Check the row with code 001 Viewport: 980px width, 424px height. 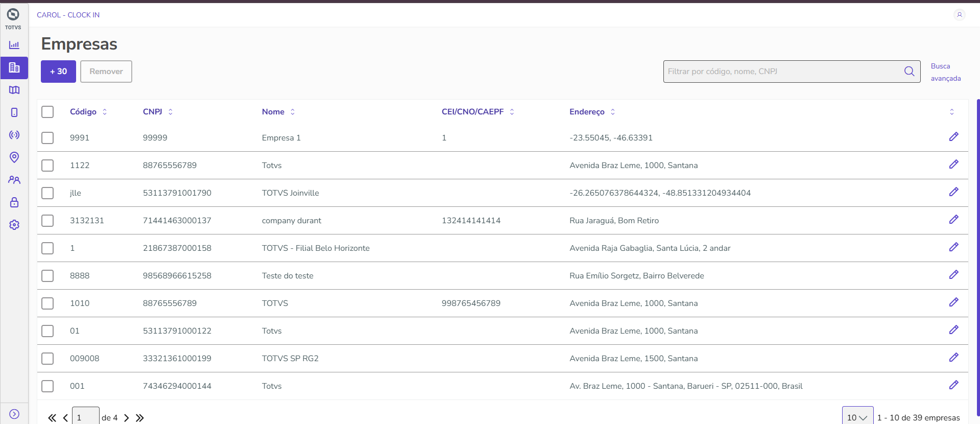pyautogui.click(x=47, y=386)
